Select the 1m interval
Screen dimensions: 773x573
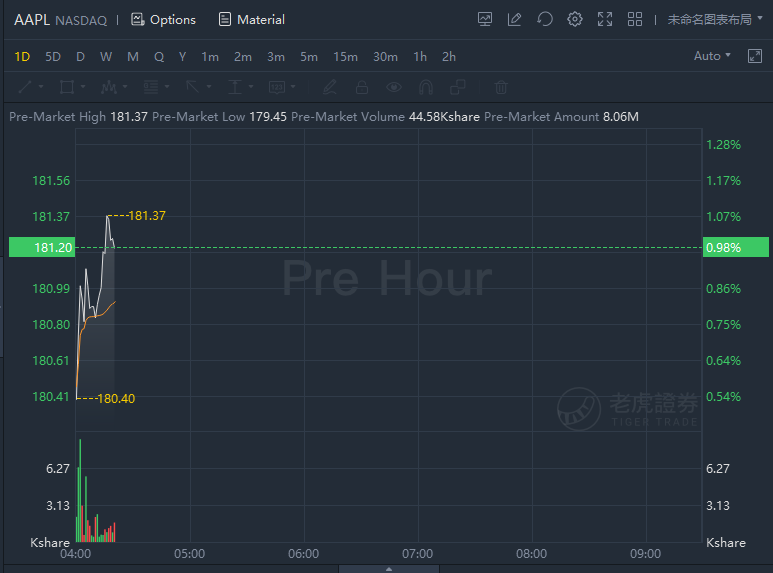[x=210, y=57]
